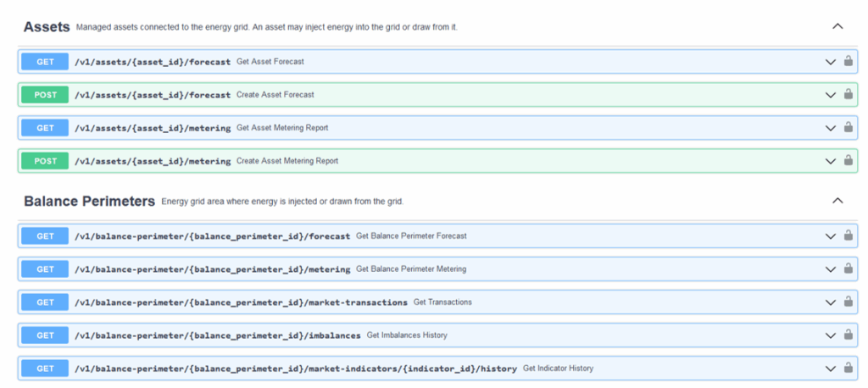Click 'Get Indicator History' summary text
Viewport: 868px width, 388px height.
click(558, 368)
